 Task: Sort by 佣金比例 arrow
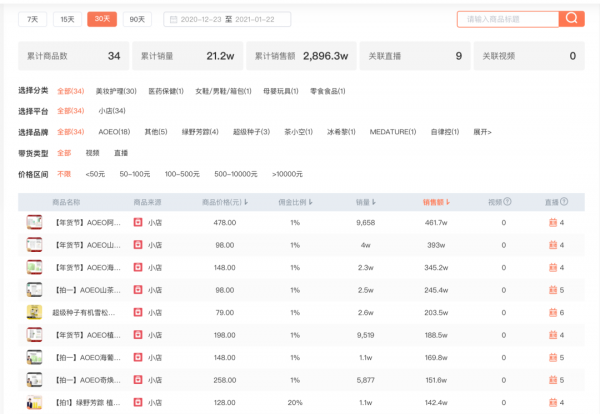[x=311, y=202]
